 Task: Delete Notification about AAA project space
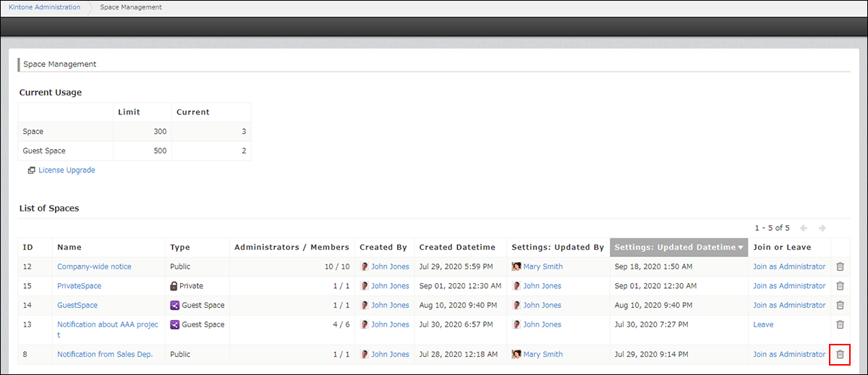(x=840, y=325)
